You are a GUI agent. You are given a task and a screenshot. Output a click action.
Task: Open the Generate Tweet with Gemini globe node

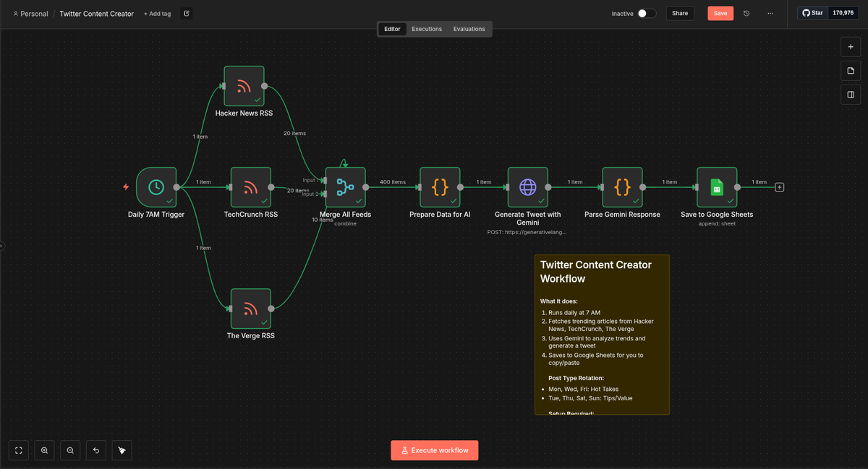coord(527,187)
